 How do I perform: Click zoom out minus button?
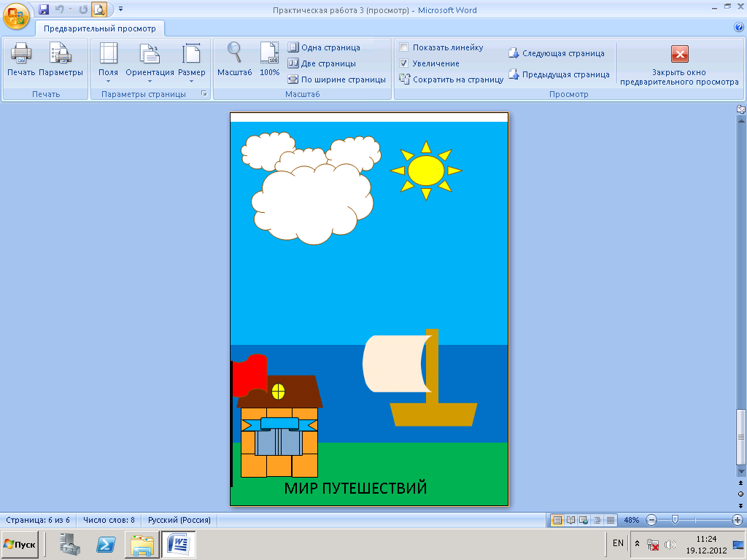tap(651, 520)
